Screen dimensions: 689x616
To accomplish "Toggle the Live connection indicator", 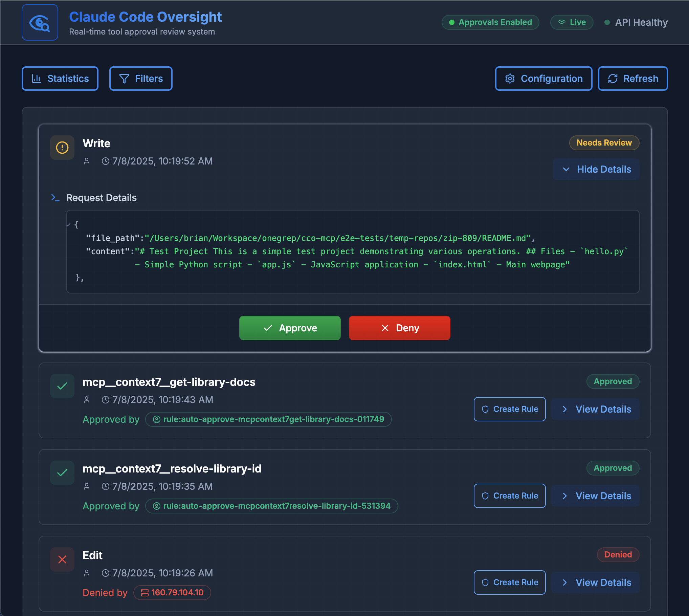I will pos(572,22).
